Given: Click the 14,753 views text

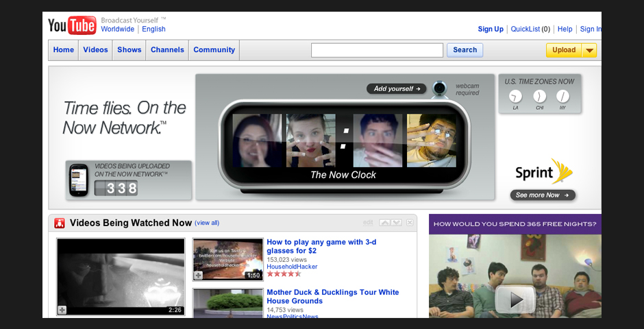Looking at the screenshot, I should [x=285, y=310].
